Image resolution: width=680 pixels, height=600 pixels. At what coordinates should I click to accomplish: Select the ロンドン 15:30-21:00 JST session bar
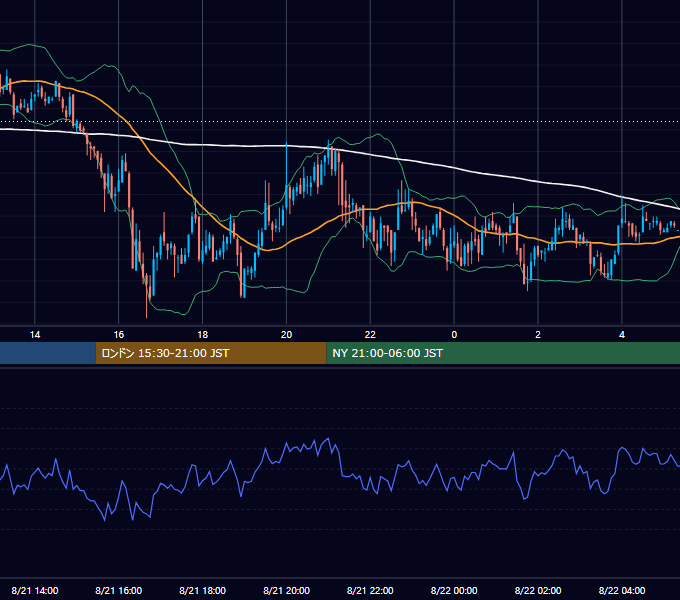(x=211, y=353)
